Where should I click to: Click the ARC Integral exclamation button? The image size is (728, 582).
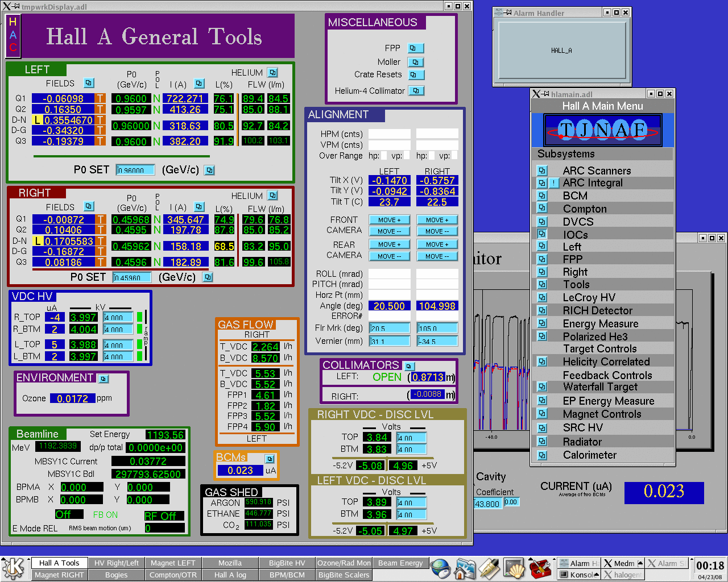(x=554, y=183)
